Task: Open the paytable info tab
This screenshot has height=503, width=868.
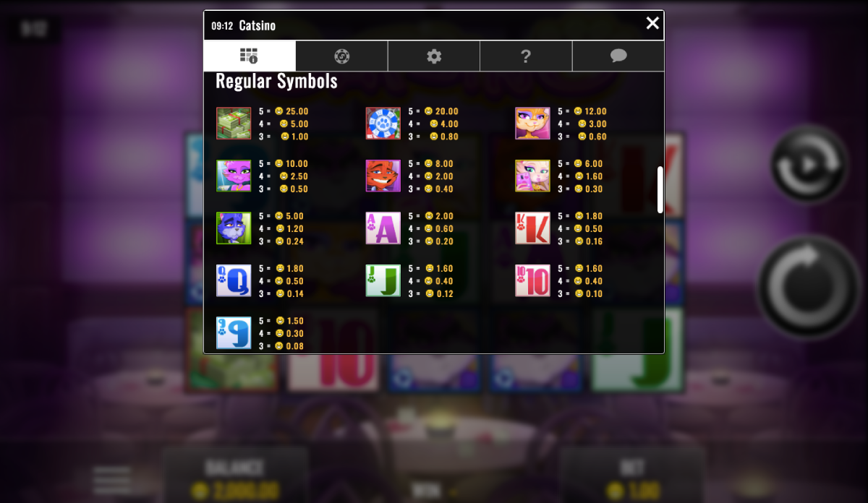Action: pos(250,56)
